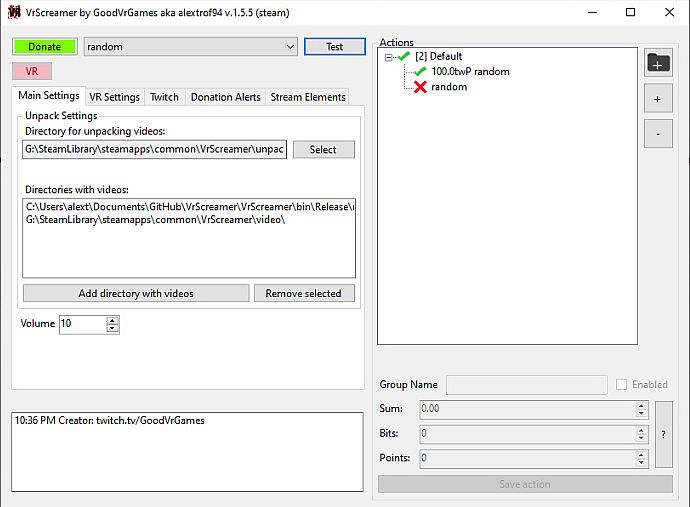This screenshot has width=690, height=507.
Task: Close the VrScreamer window
Action: click(669, 12)
